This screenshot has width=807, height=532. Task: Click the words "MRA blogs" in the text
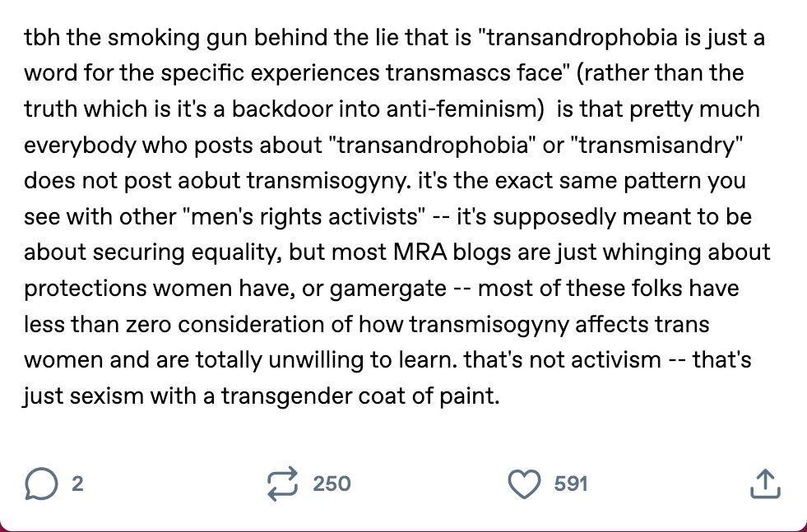453,252
